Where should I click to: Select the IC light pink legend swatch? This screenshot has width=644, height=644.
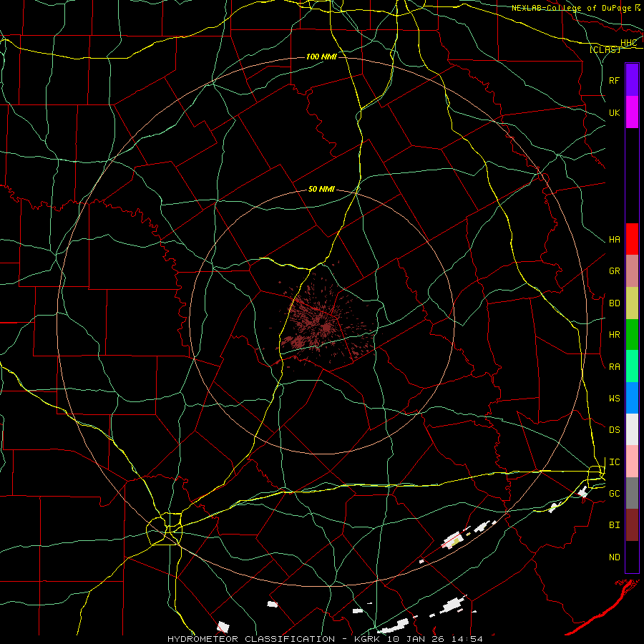632,462
